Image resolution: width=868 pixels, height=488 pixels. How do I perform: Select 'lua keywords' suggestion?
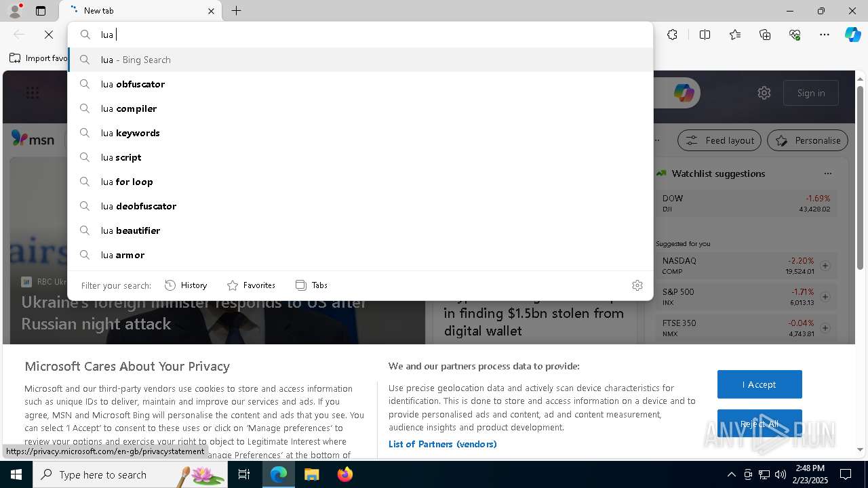(x=360, y=133)
